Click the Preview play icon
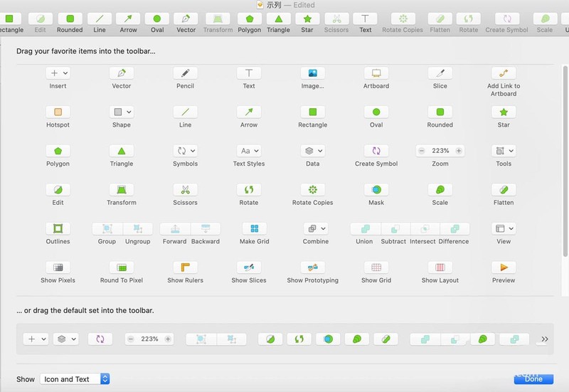The height and width of the screenshot is (392, 569). pyautogui.click(x=504, y=267)
